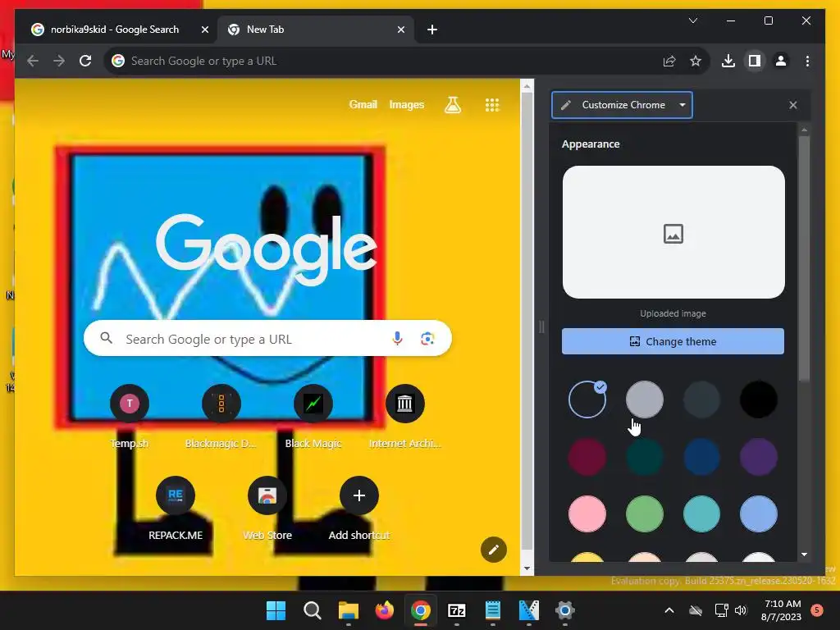Choose the light green color swatch
The height and width of the screenshot is (630, 840).
[645, 514]
